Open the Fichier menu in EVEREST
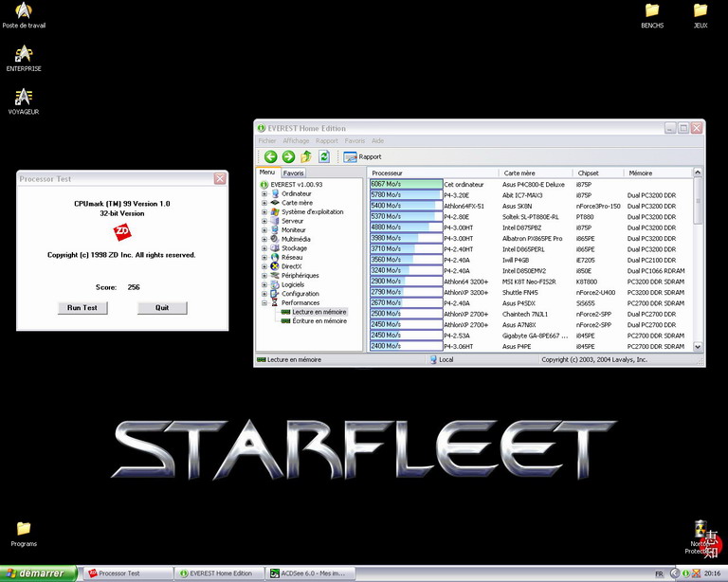The height and width of the screenshot is (582, 728). tap(267, 140)
